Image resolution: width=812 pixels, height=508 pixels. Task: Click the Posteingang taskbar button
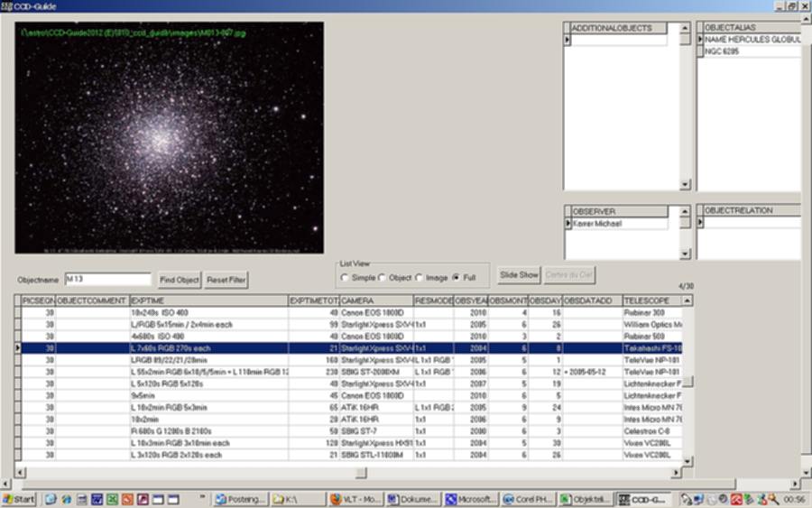[x=241, y=499]
